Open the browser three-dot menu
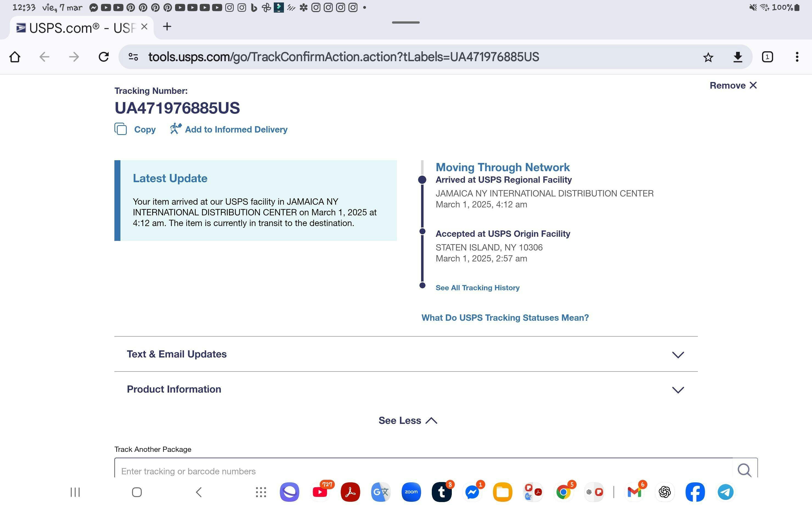The image size is (812, 507). pos(797,57)
